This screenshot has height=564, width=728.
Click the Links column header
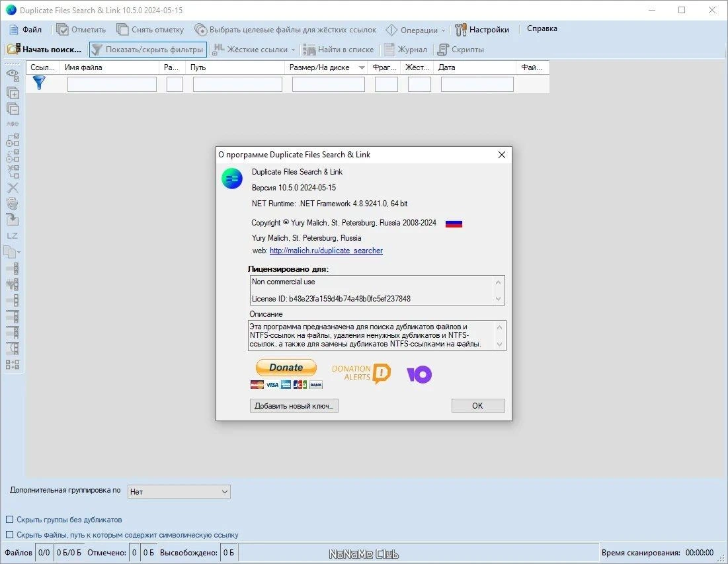(x=42, y=67)
